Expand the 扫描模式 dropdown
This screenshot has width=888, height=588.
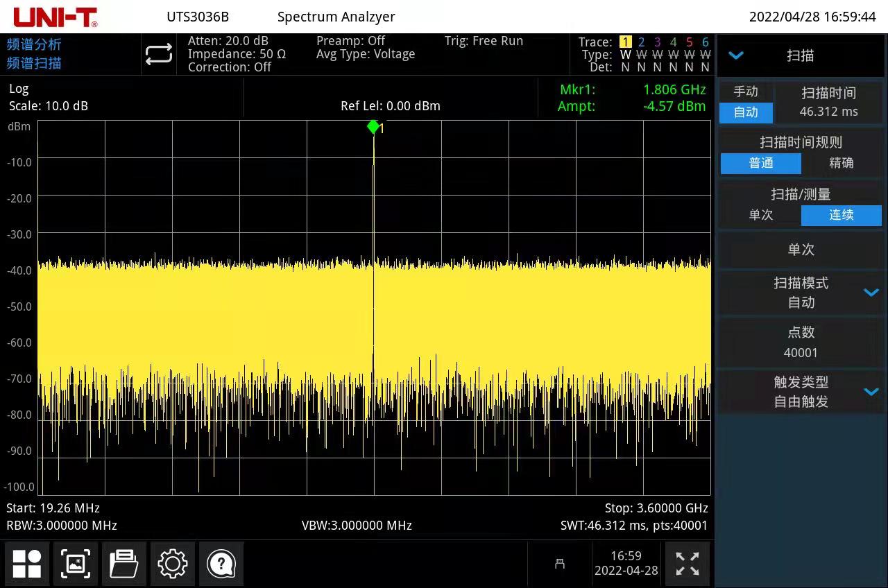(x=871, y=293)
